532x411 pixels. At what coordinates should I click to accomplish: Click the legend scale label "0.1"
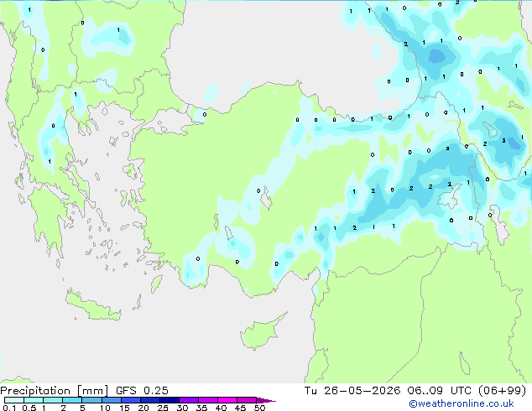[x=9, y=408]
